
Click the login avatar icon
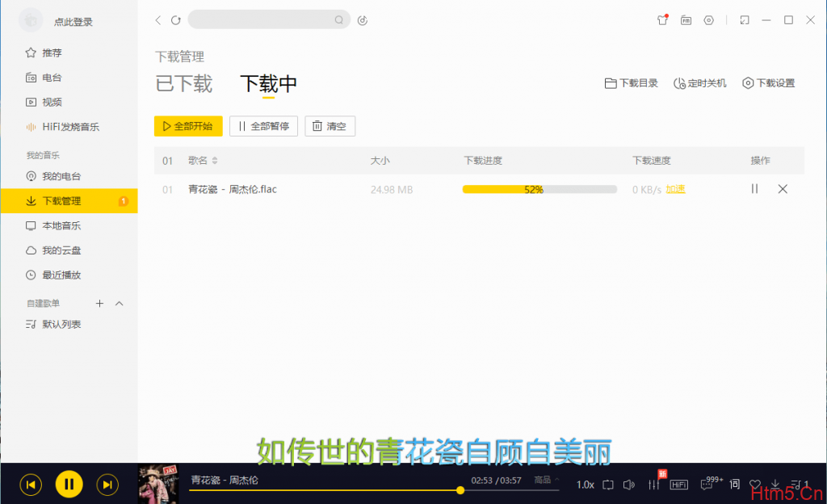31,20
